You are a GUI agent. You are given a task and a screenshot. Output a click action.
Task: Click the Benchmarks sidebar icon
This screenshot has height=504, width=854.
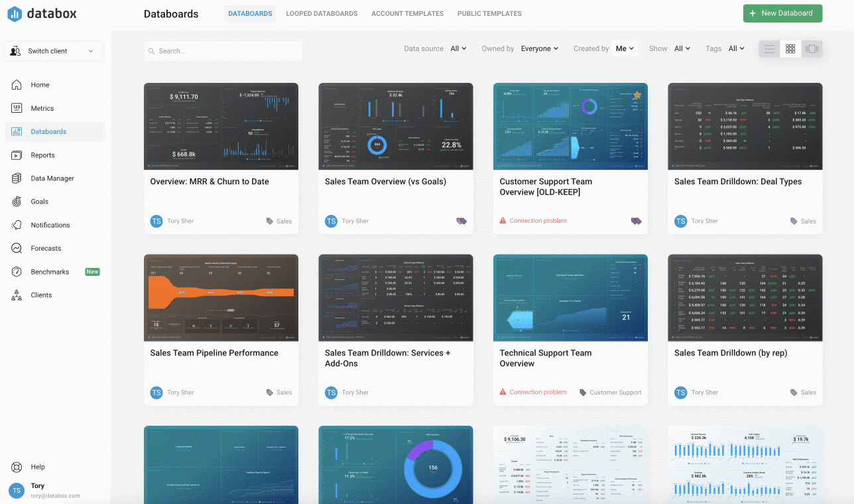pyautogui.click(x=17, y=272)
